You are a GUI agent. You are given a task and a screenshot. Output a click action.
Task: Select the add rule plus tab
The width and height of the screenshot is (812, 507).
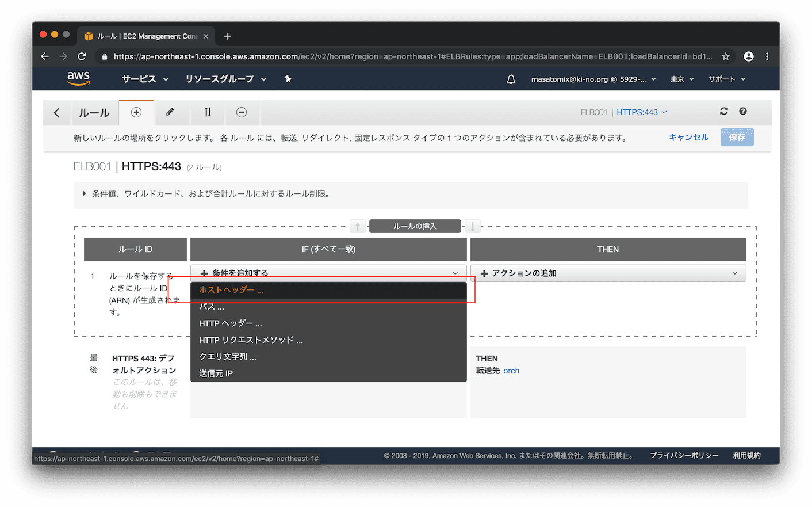[x=136, y=113]
